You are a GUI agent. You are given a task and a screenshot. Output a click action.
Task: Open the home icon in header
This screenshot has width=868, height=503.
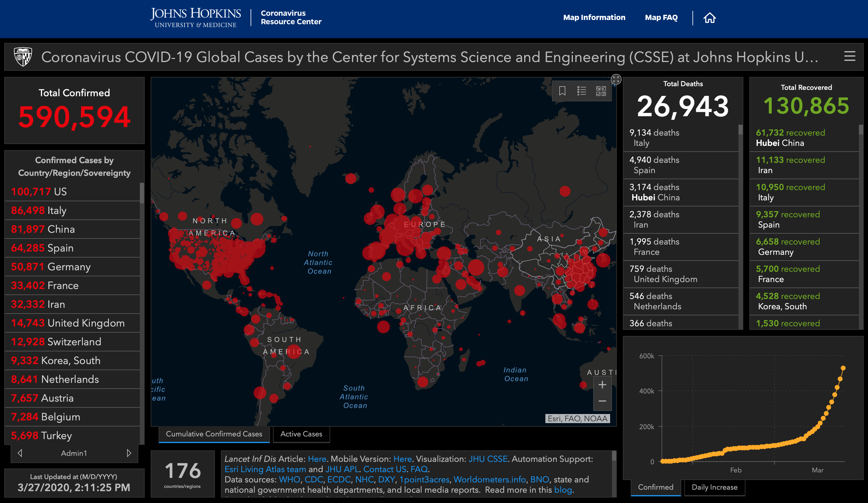709,18
